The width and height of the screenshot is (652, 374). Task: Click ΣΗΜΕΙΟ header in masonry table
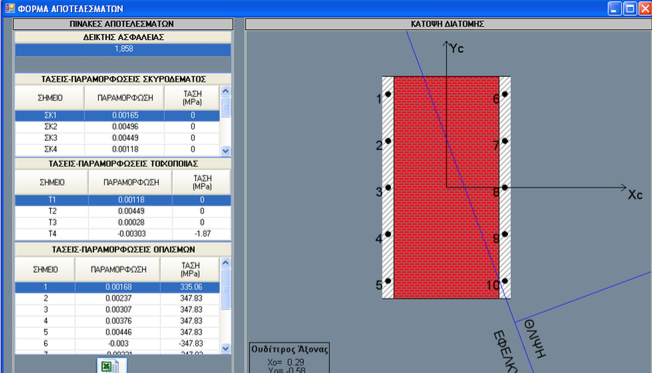click(x=52, y=183)
